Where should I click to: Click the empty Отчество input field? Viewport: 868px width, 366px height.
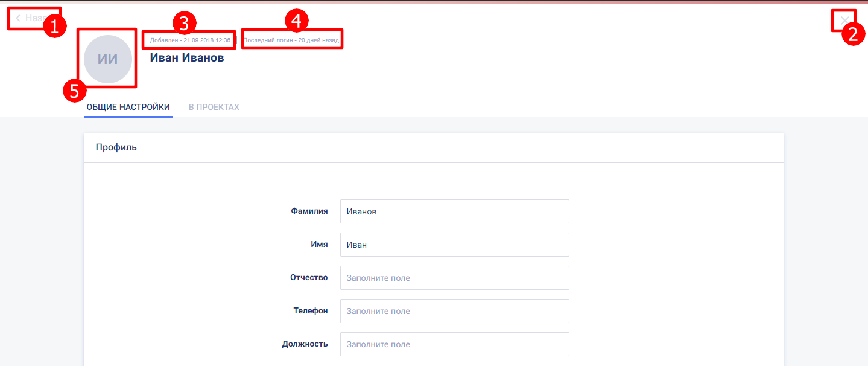pyautogui.click(x=454, y=278)
